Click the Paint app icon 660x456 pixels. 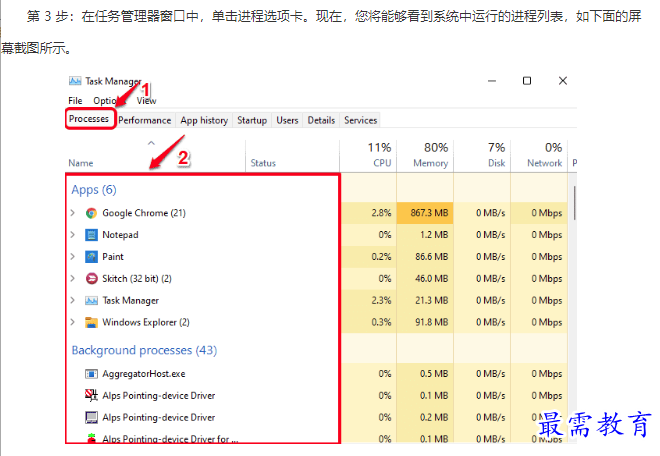[91, 257]
